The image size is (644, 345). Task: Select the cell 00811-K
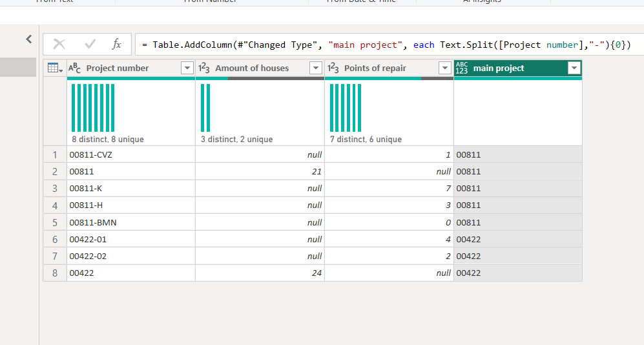click(x=131, y=189)
